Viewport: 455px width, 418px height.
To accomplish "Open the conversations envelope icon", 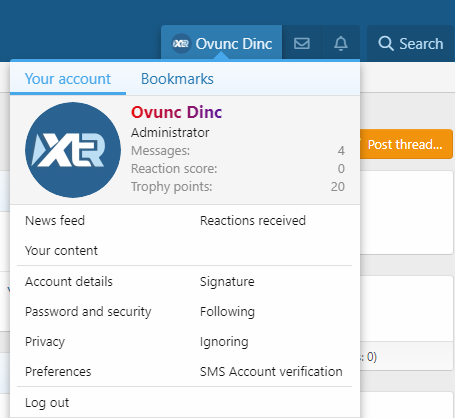I will (302, 44).
